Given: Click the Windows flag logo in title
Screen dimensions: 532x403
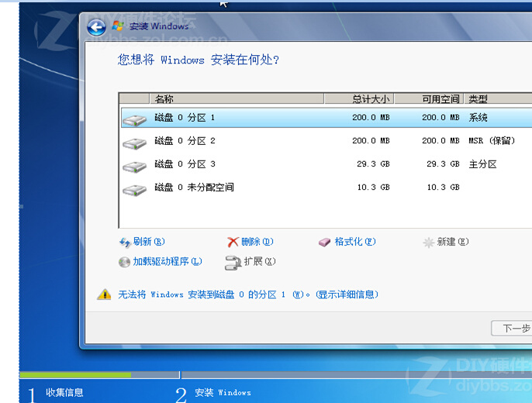Looking at the screenshot, I should (x=118, y=26).
